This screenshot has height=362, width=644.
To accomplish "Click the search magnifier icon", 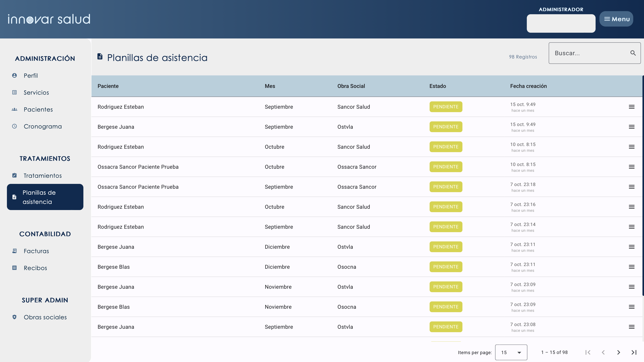I will [x=633, y=53].
